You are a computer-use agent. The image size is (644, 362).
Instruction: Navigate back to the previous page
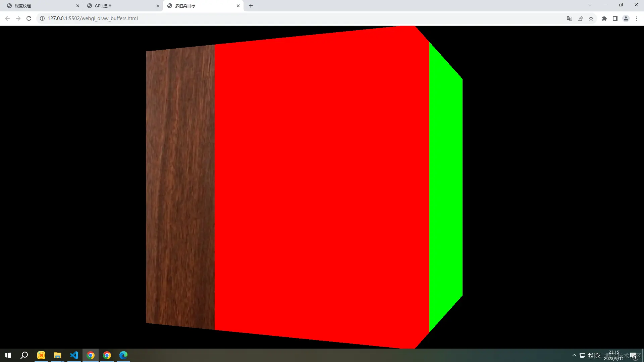[7, 18]
